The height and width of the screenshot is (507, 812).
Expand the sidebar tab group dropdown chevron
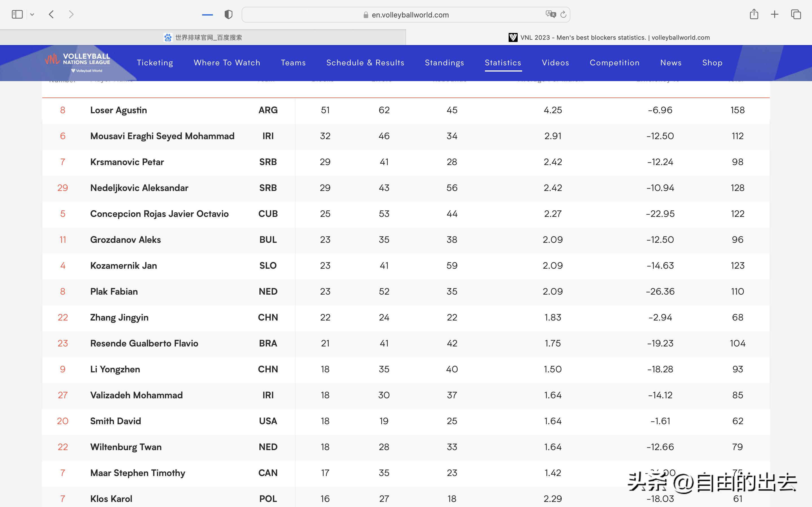32,14
